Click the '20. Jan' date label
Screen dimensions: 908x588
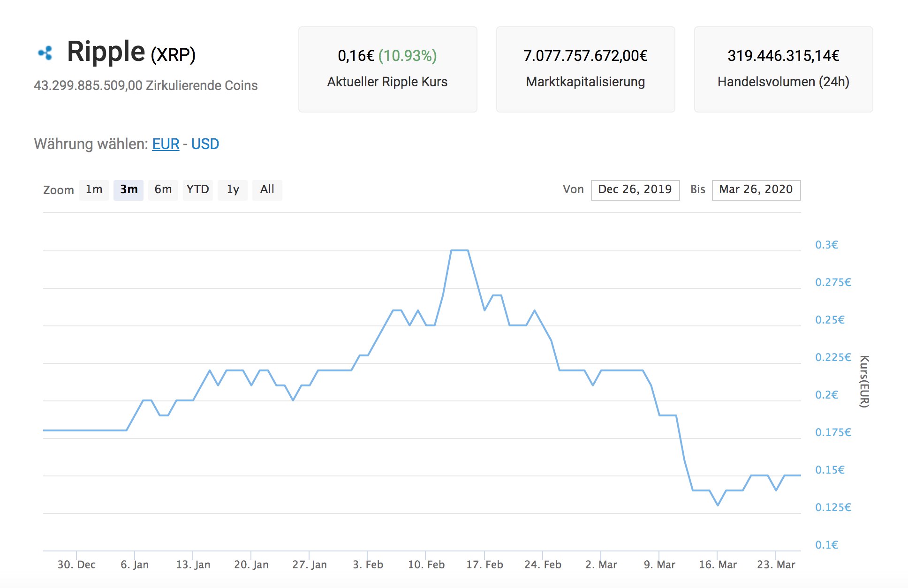[x=251, y=565]
